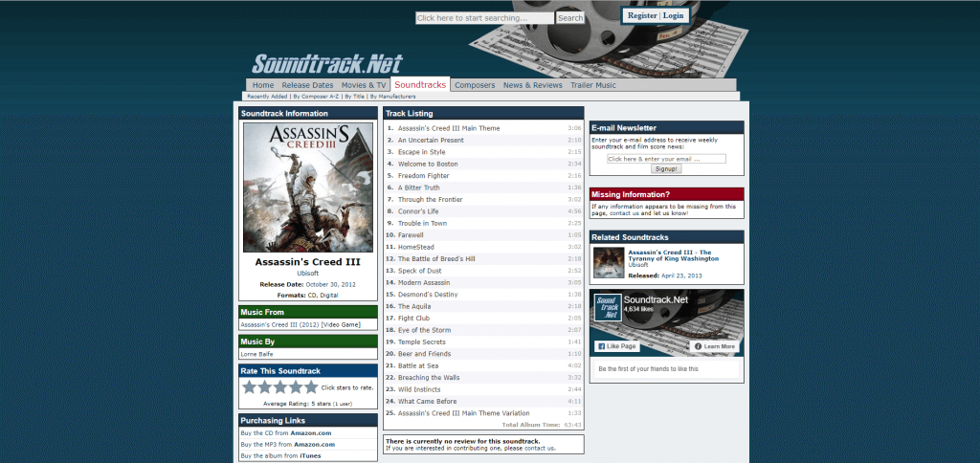980x463 pixels.
Task: Open the News & Reviews tab
Action: 532,85
